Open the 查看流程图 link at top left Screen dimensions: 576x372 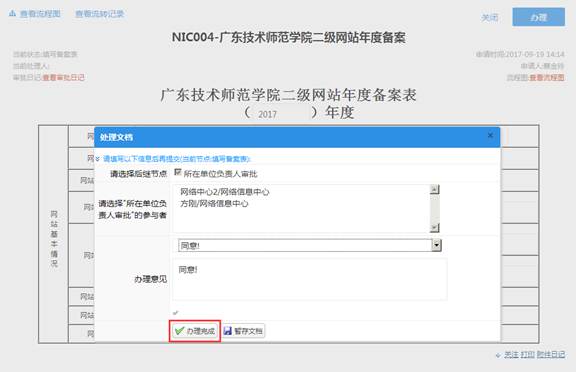(x=40, y=14)
